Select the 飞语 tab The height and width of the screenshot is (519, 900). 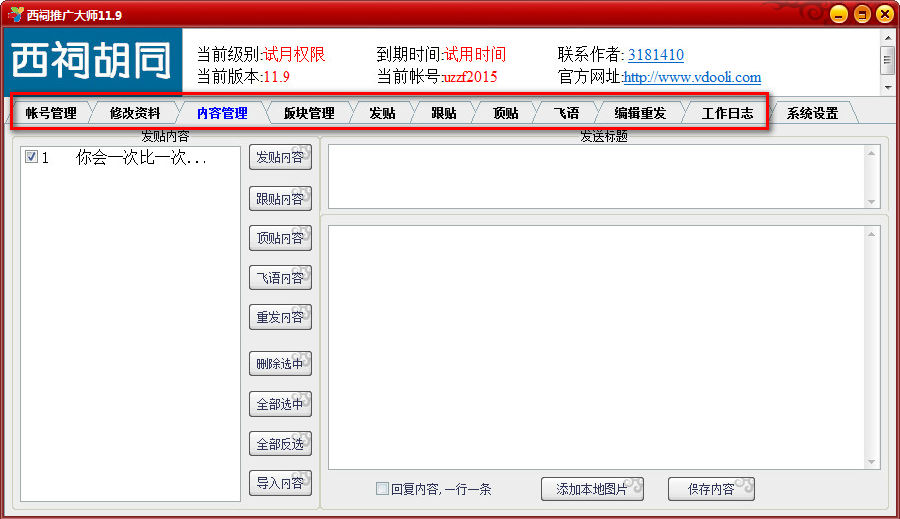[566, 113]
